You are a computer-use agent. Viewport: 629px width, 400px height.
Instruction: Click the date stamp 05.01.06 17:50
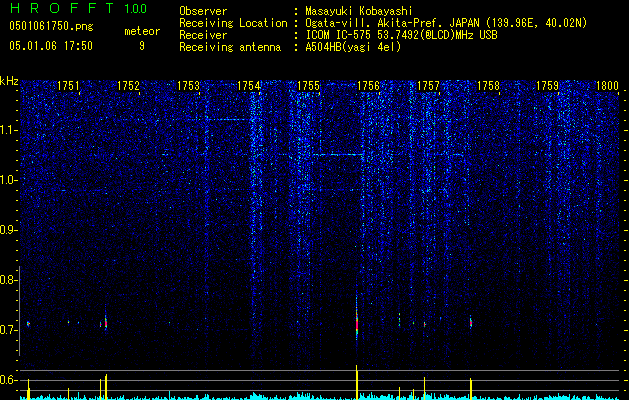51,46
